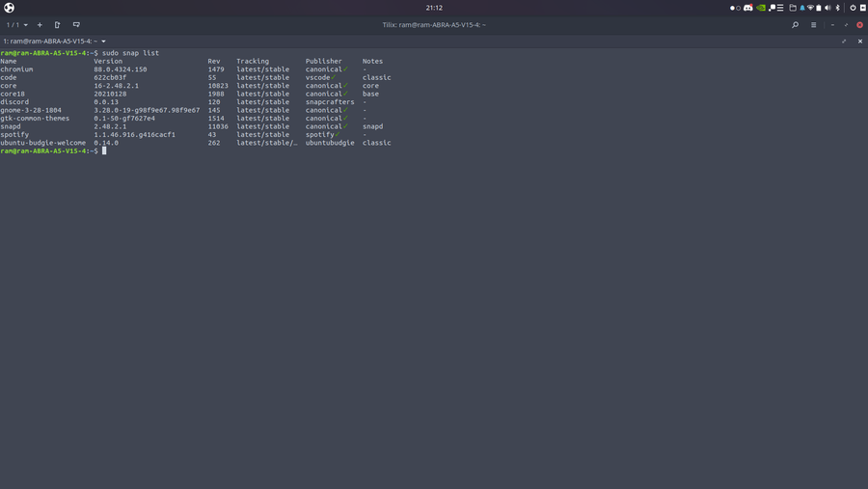Close Tilix with red X button
Viewport: 868px width, 489px height.
(859, 25)
